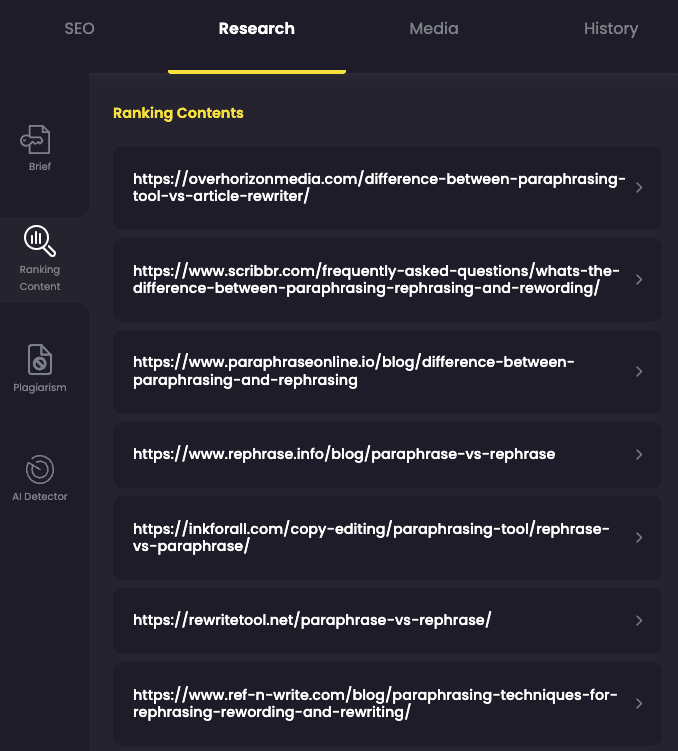Open the rewritetool.net paraphrase-vs-rephrase link
This screenshot has width=678, height=751.
[312, 620]
